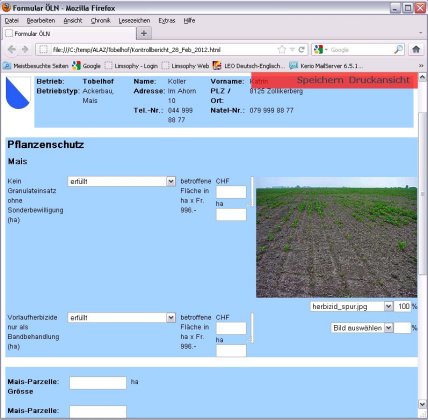Open the Bild auswählen dropdown
The width and height of the screenshot is (428, 420).
(x=362, y=328)
